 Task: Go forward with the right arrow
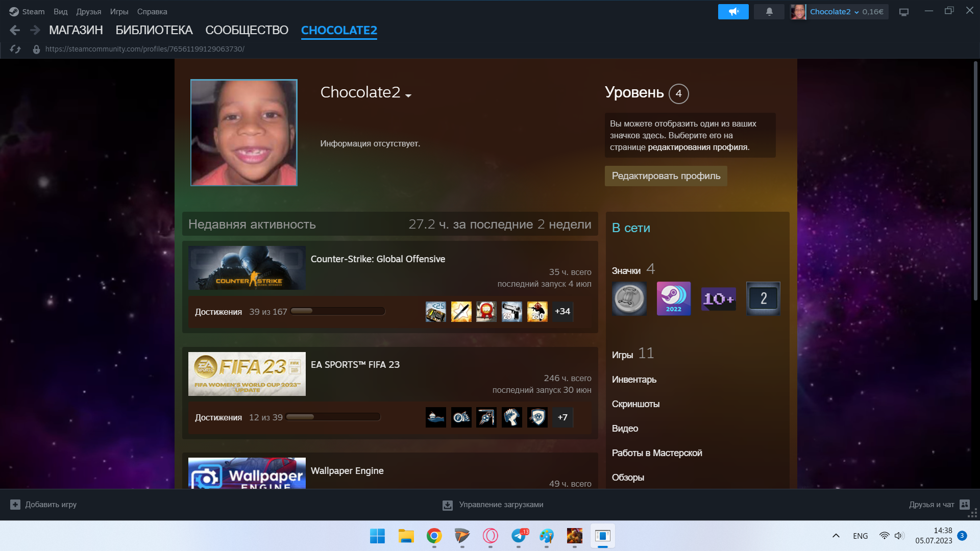pos(35,30)
